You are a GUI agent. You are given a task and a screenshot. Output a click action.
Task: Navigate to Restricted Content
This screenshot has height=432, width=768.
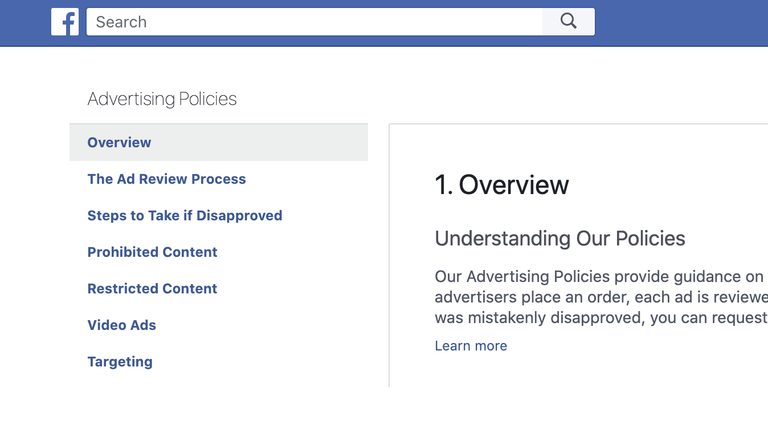click(x=152, y=289)
